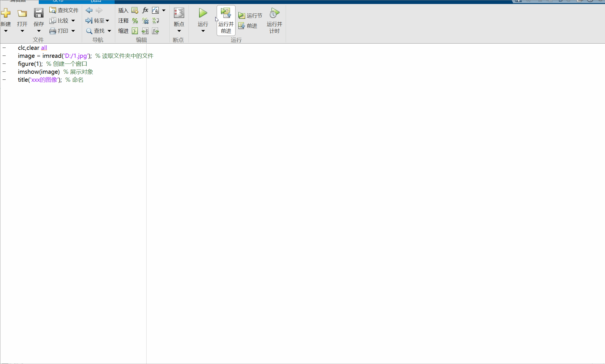Toggle breakpoint on the imshow(image) line dash
Image resolution: width=605 pixels, height=364 pixels.
(x=4, y=72)
